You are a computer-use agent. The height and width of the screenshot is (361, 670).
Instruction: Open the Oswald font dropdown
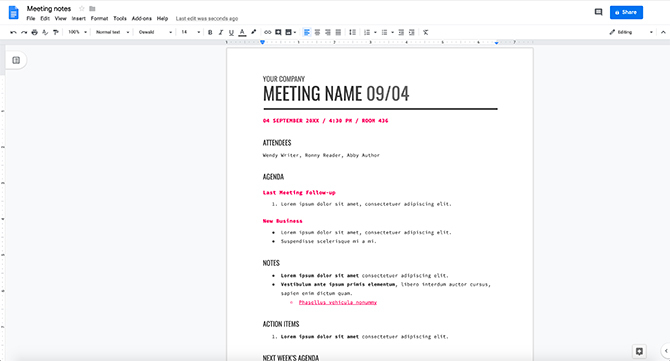155,32
